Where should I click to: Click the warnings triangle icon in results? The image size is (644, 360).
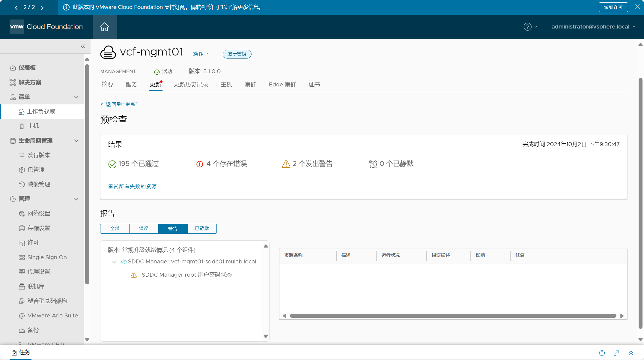pyautogui.click(x=286, y=164)
